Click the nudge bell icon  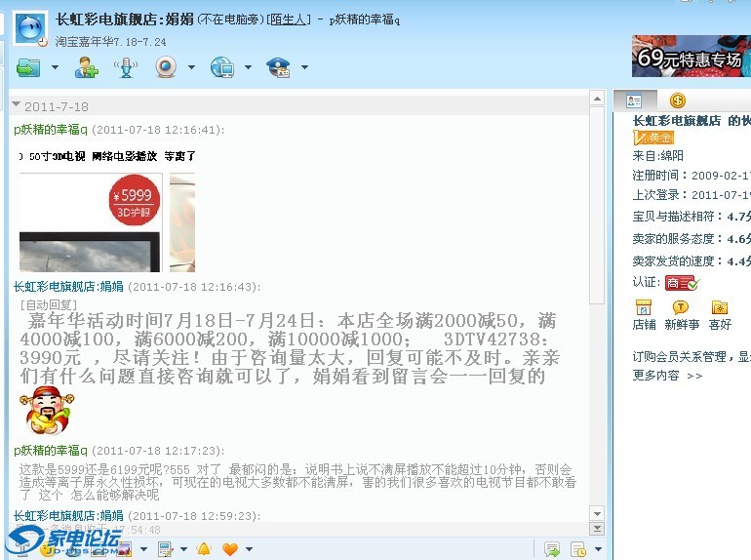204,549
